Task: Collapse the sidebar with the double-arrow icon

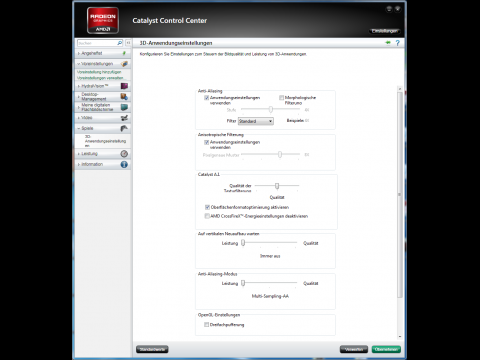Action: tap(128, 43)
